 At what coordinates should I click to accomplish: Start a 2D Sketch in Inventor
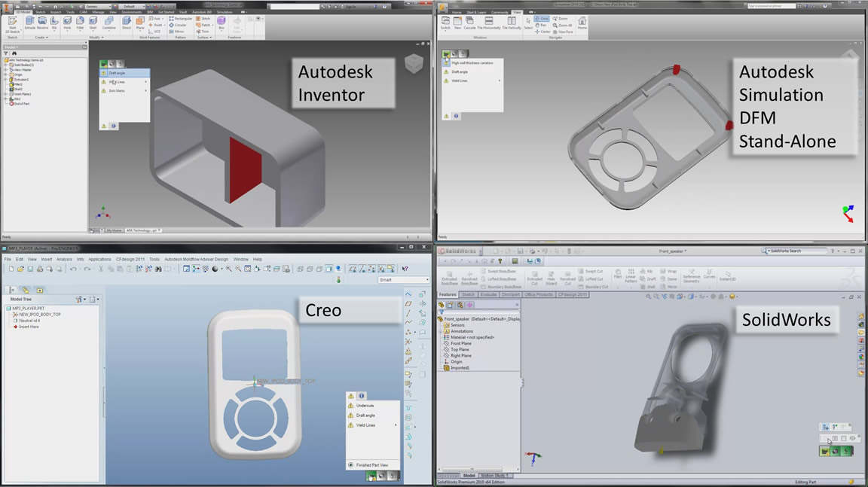click(x=12, y=24)
